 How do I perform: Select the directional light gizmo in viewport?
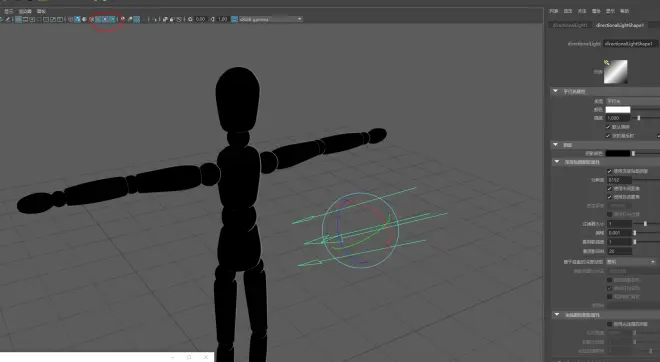(360, 230)
